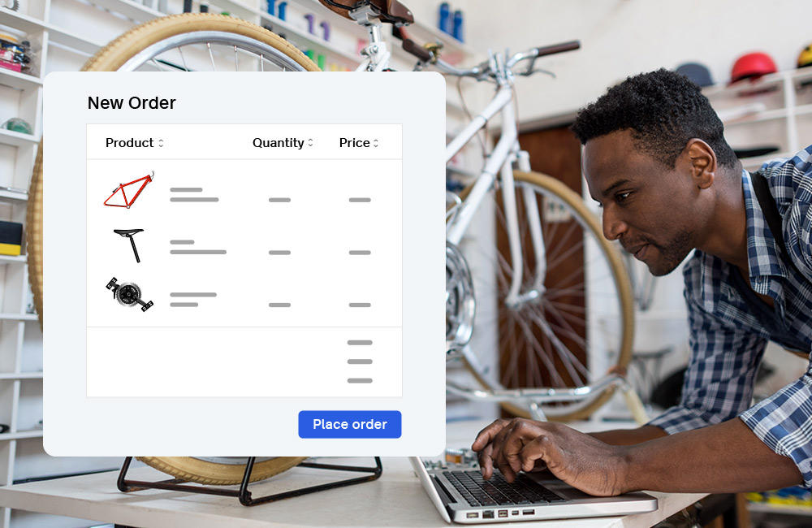This screenshot has height=528, width=812.
Task: Click the quantity value of saddle row
Action: [279, 253]
